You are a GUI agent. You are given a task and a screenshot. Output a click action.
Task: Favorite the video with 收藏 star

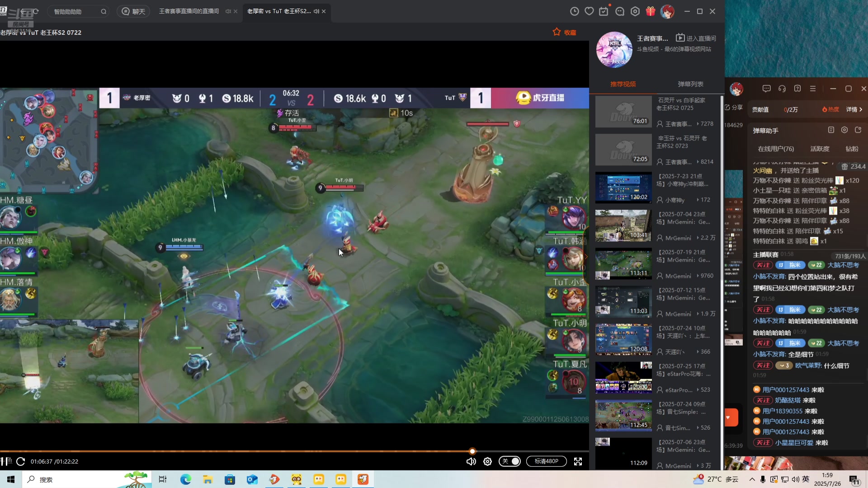point(564,32)
